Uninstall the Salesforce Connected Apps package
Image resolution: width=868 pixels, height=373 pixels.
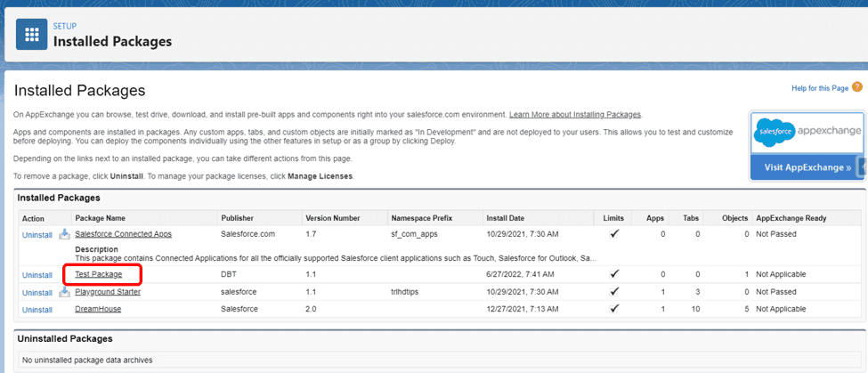click(37, 235)
